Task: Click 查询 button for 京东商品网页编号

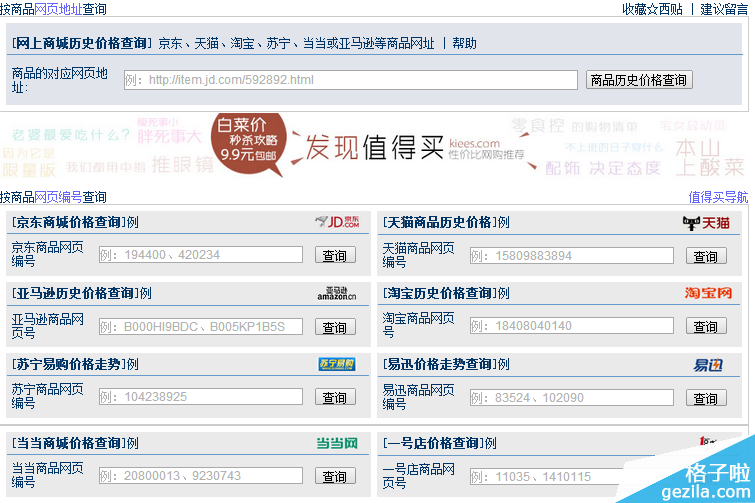Action: pyautogui.click(x=335, y=255)
